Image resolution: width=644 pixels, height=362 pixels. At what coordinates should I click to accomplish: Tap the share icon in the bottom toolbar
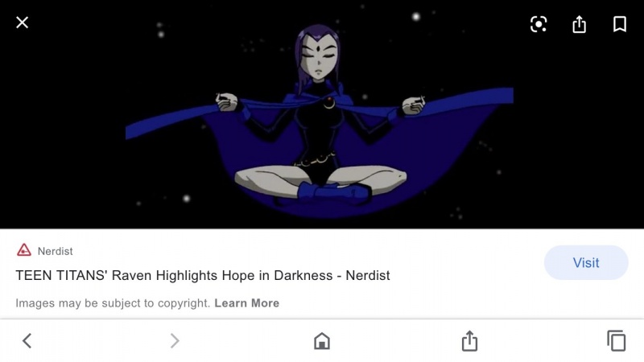(469, 340)
